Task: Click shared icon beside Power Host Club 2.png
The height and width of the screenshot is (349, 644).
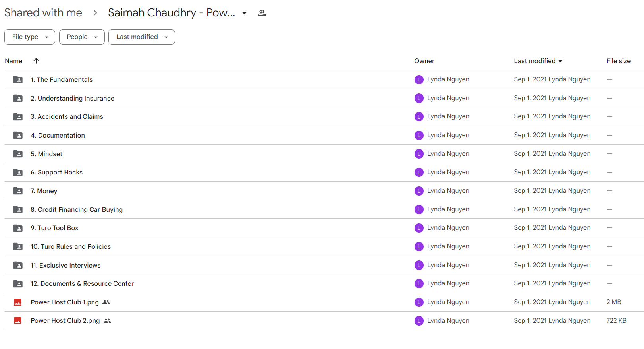Action: pos(107,321)
